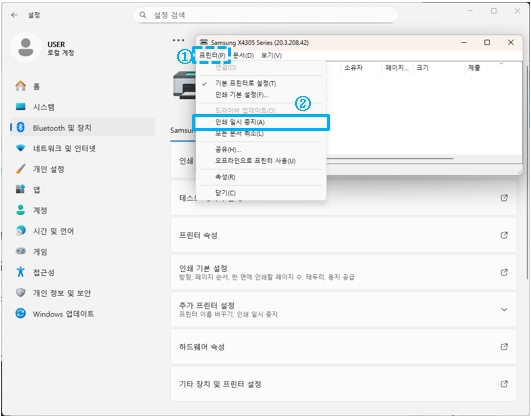531x417 pixels.
Task: Click the Accessibility figure icon
Action: pos(21,272)
